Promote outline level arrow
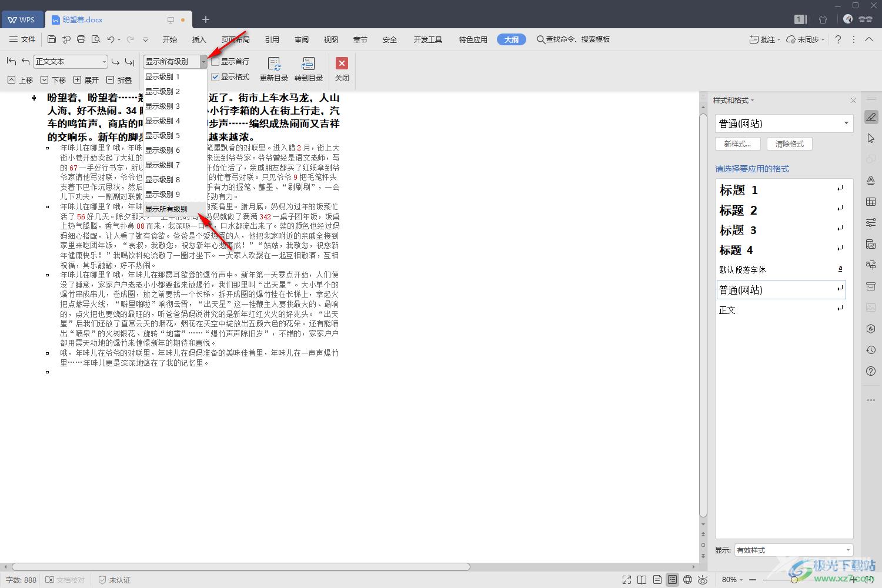The height and width of the screenshot is (588, 882). 25,61
